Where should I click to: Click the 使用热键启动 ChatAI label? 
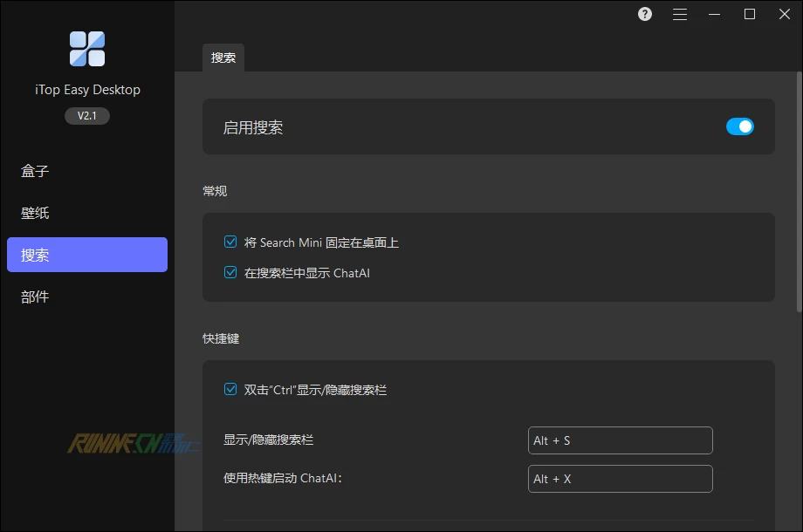pos(283,478)
